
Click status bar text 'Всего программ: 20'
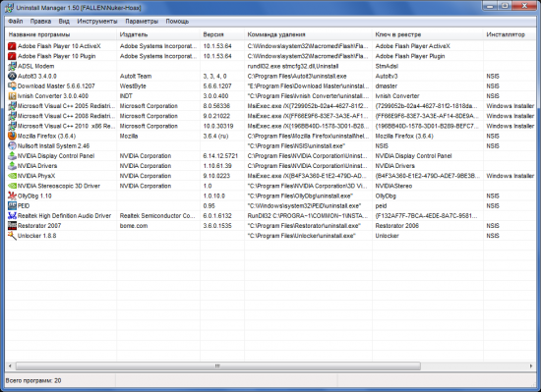click(33, 380)
